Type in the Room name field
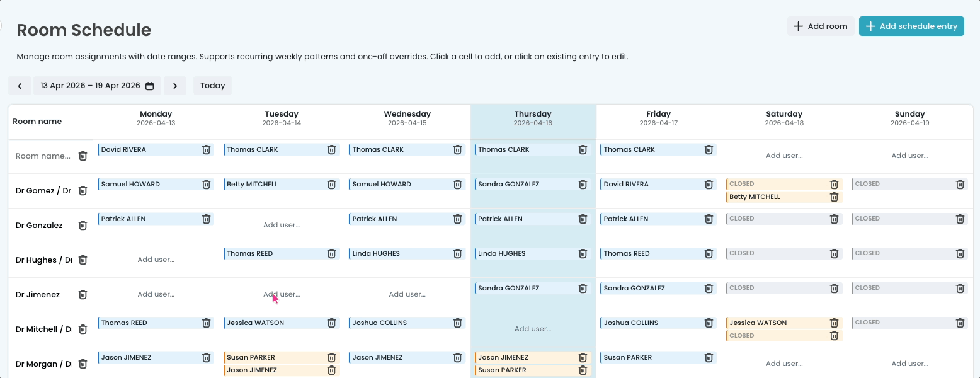This screenshot has height=378, width=980. coord(43,156)
